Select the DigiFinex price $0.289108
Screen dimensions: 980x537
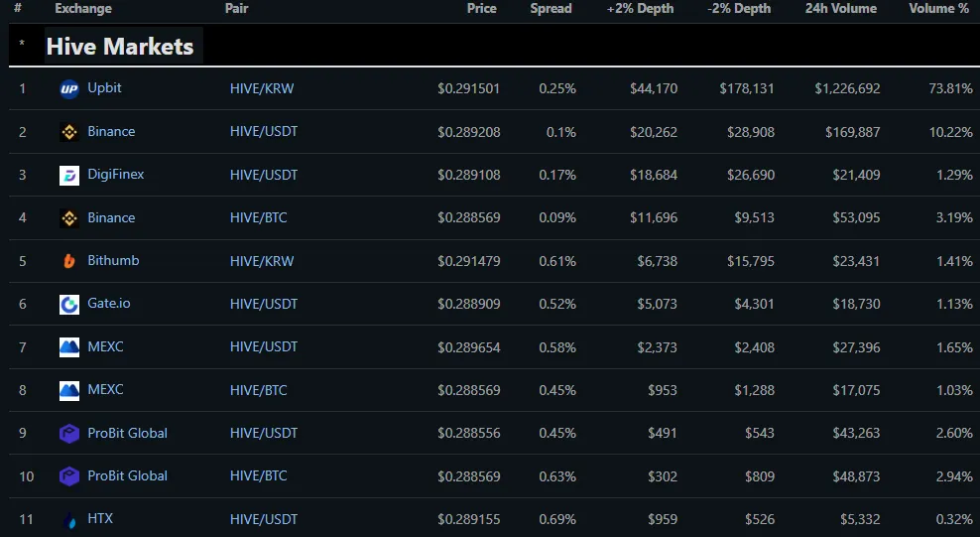click(469, 175)
